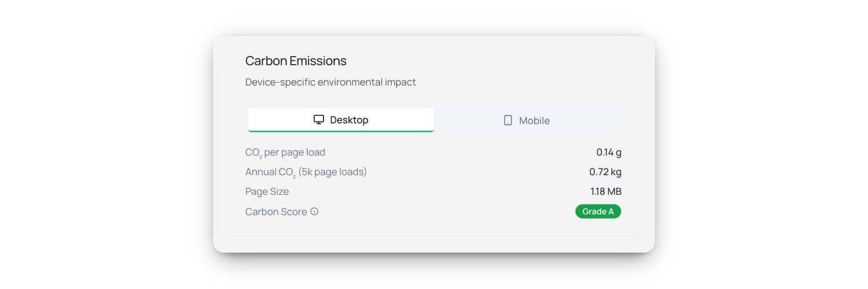Screen dimensions: 868x289
Task: Click the Annual CO₂ label
Action: (271, 172)
